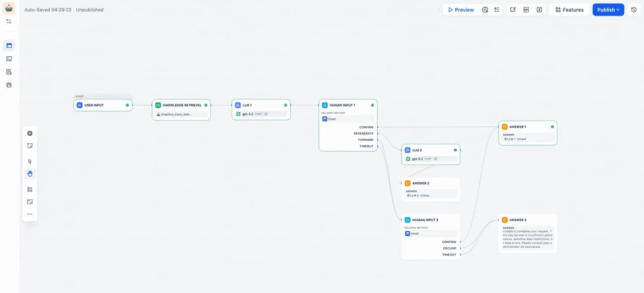Select the ANSWER 3 node title
The height and width of the screenshot is (293, 644).
[x=518, y=220]
